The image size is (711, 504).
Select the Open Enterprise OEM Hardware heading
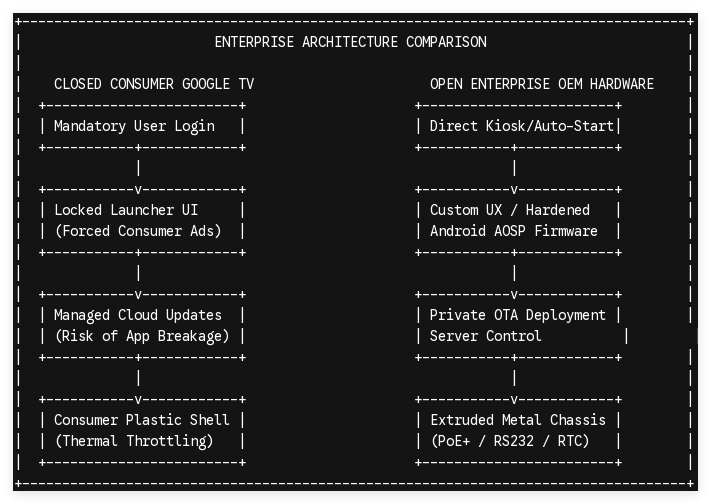coord(542,84)
